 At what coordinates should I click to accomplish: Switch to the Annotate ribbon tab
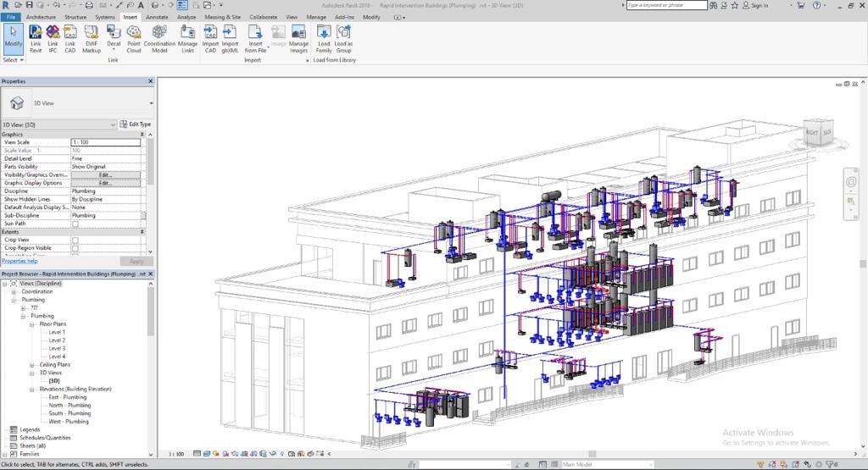pyautogui.click(x=157, y=17)
